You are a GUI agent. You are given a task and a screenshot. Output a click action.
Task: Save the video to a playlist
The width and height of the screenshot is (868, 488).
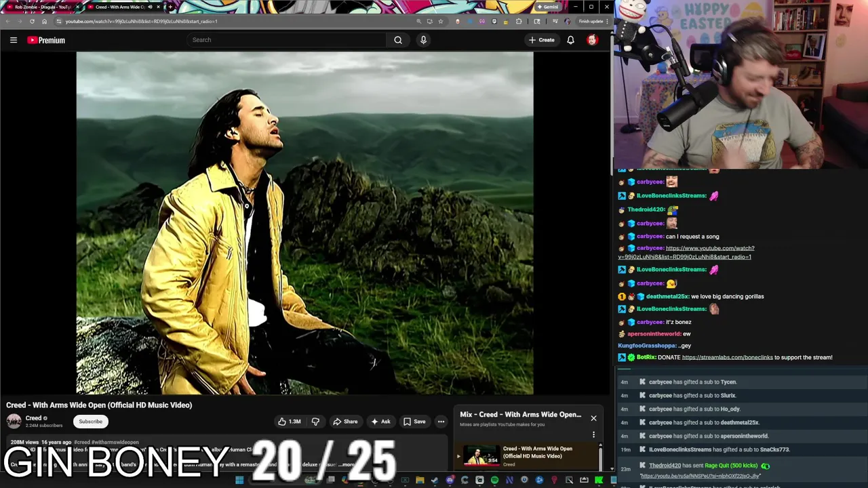pos(414,422)
